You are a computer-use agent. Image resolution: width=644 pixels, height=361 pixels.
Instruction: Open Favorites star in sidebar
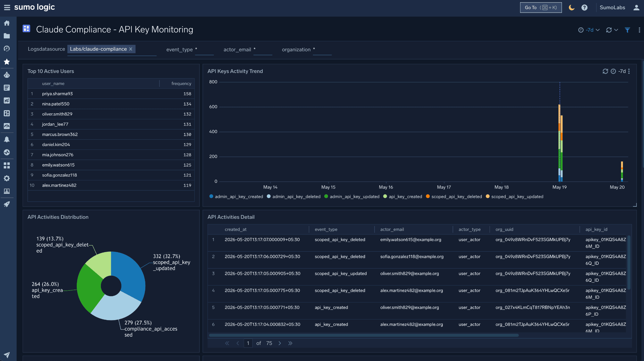(x=7, y=62)
